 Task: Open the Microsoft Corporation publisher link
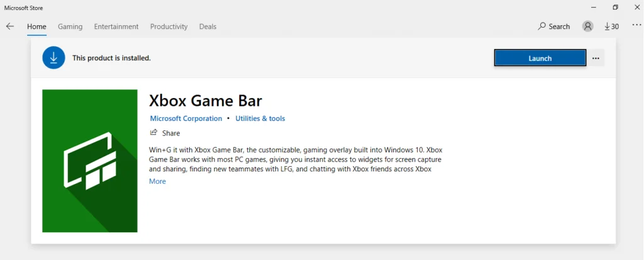pos(186,118)
